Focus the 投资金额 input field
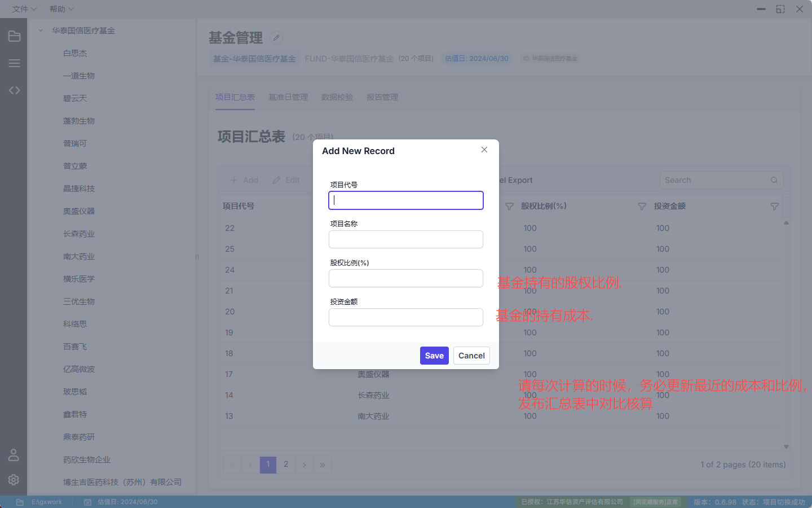This screenshot has width=812, height=508. tap(406, 317)
